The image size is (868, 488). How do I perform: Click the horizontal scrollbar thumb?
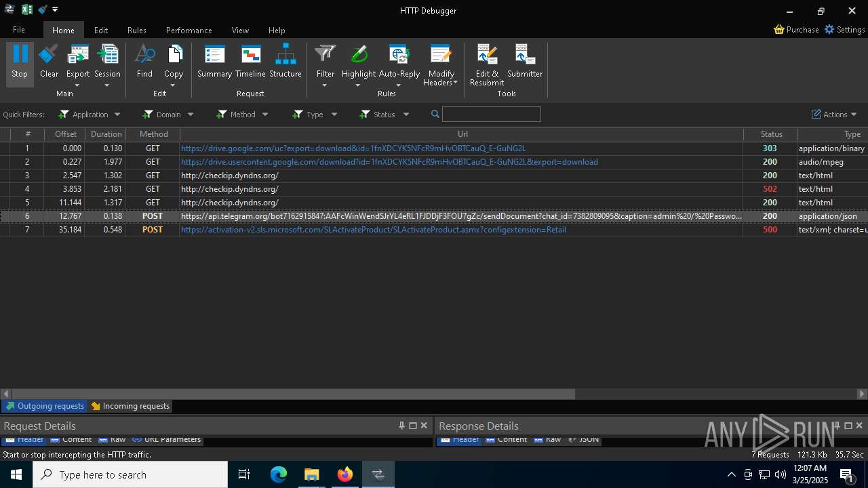[293, 394]
